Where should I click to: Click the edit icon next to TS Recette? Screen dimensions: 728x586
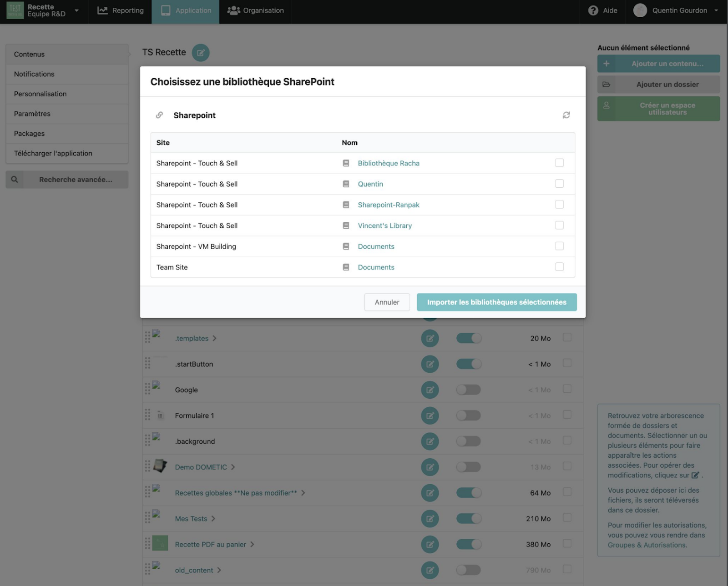click(201, 53)
